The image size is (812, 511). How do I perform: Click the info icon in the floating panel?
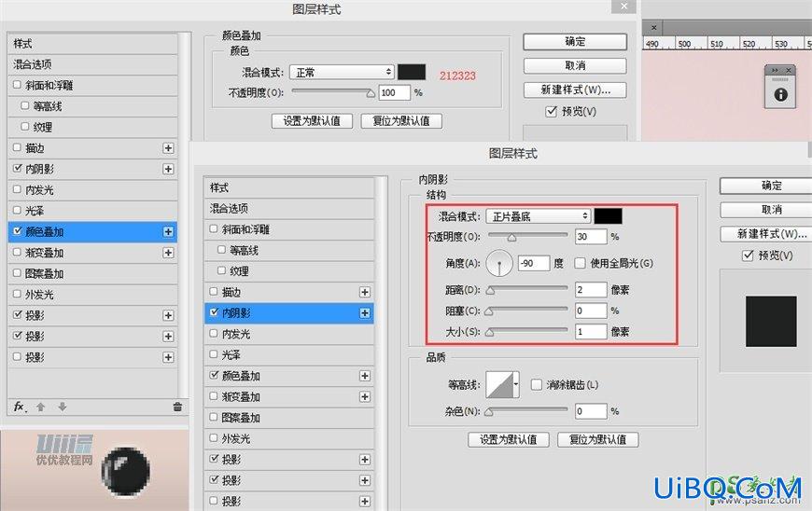(x=780, y=95)
